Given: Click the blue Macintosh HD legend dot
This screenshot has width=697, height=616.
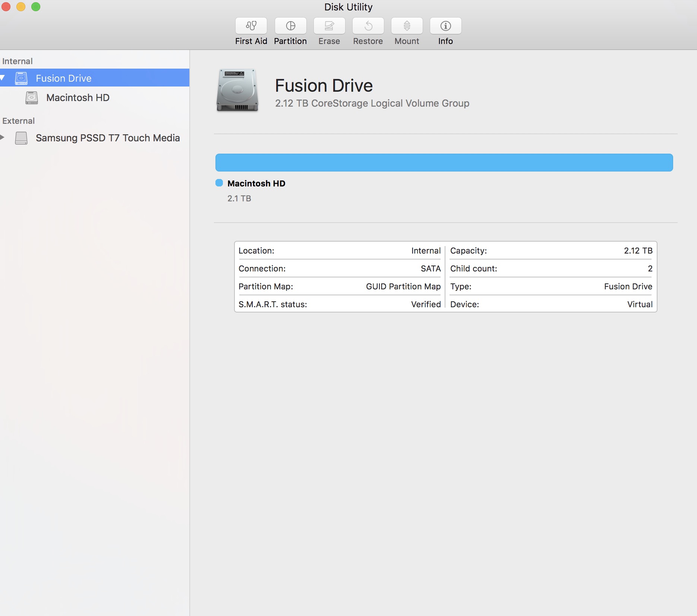Looking at the screenshot, I should point(219,183).
